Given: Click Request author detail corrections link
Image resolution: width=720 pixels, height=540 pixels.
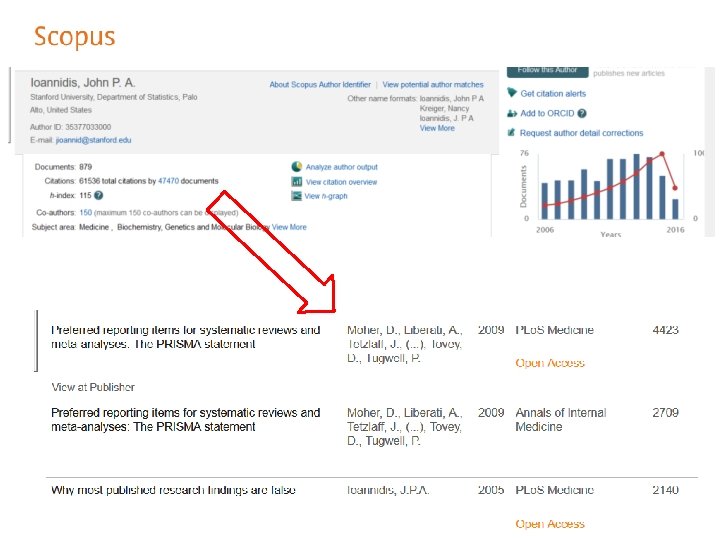Looking at the screenshot, I should point(581,133).
